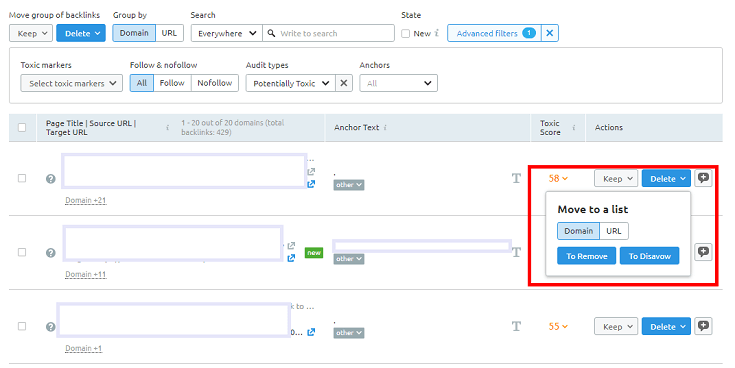Image resolution: width=735 pixels, height=368 pixels.
Task: Open Potentially Toxic audit types dropdown
Action: (291, 83)
